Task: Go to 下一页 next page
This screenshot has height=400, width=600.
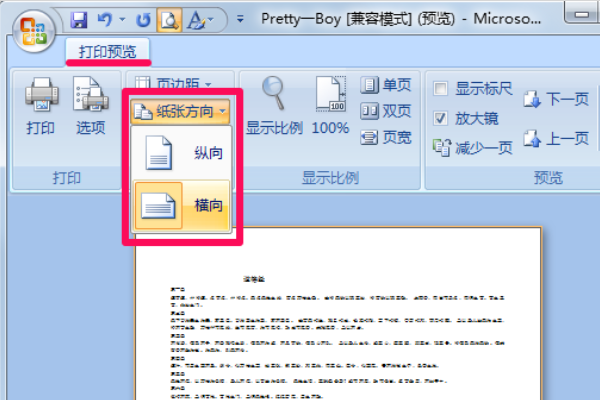Action: tap(556, 99)
